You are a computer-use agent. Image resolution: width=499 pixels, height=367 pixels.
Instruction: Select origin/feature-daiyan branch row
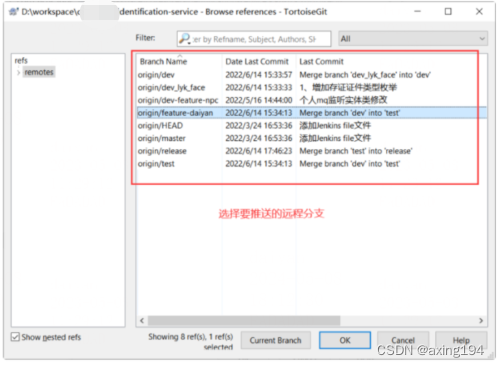click(312, 113)
